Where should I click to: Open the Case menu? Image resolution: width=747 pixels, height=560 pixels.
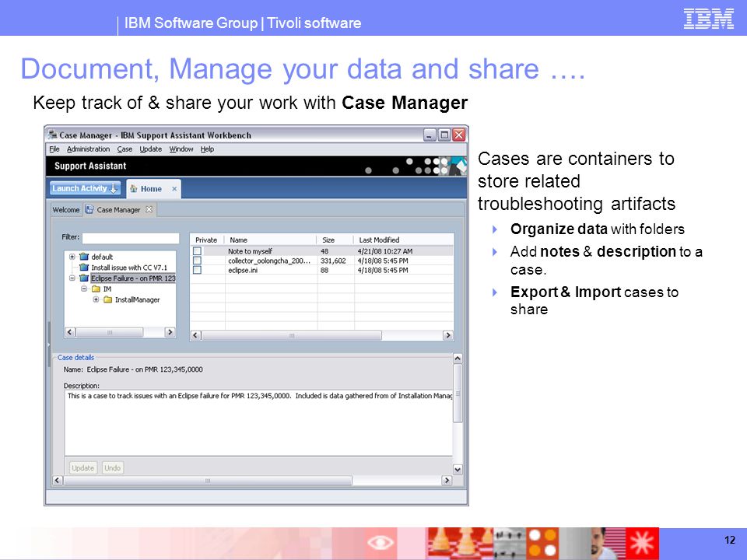click(x=124, y=149)
